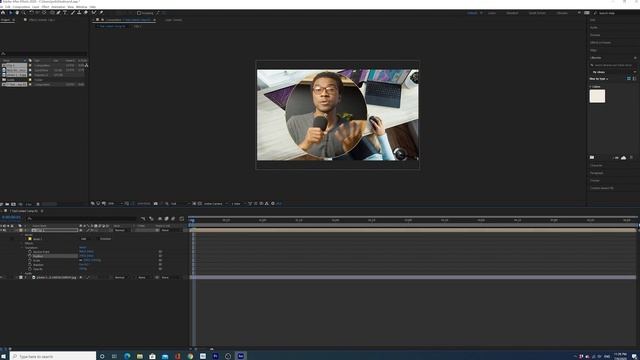640x360 pixels.
Task: Expand the Preview panel on the right
Action: (x=595, y=35)
